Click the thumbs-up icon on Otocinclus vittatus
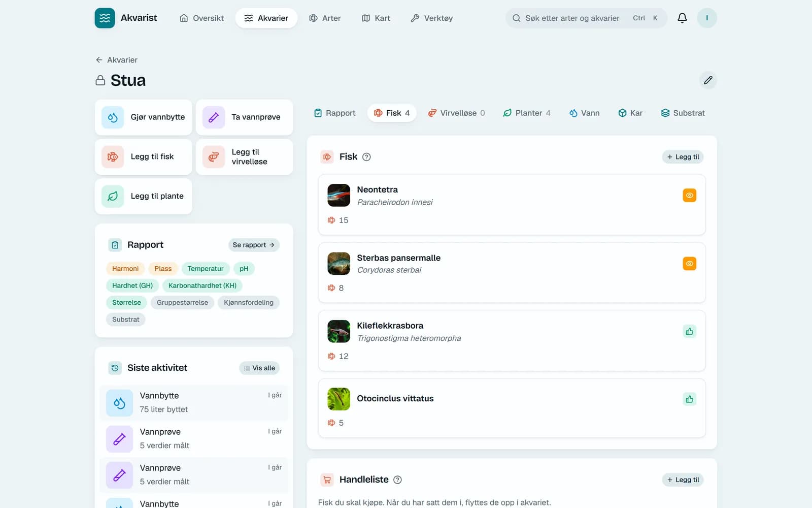The width and height of the screenshot is (812, 508). pyautogui.click(x=689, y=399)
